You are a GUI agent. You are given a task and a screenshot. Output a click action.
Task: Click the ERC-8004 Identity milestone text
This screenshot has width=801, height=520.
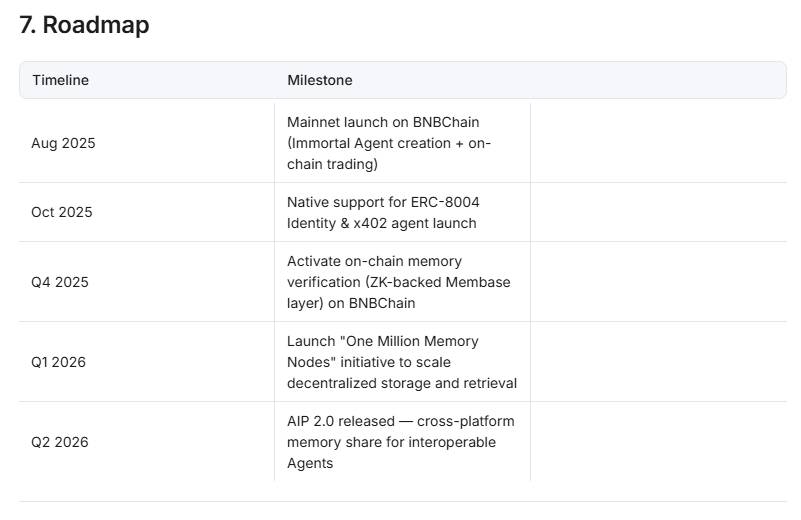(x=383, y=212)
